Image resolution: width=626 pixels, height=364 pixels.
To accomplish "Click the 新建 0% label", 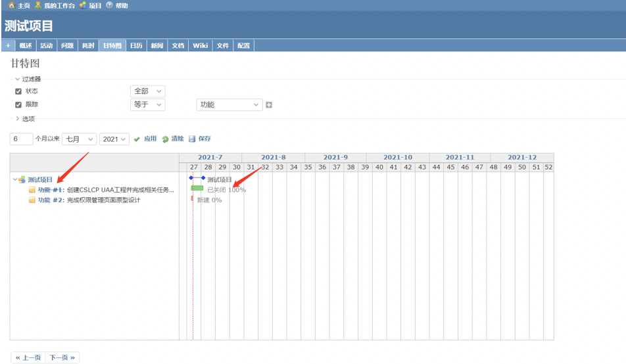I will coord(209,200).
